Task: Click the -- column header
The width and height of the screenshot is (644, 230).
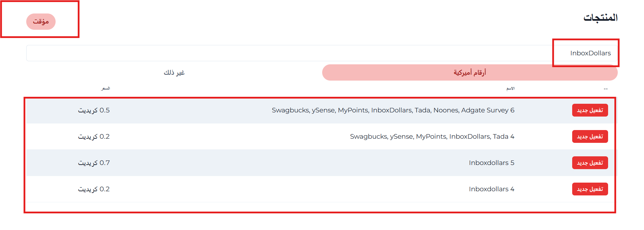Action: 605,89
